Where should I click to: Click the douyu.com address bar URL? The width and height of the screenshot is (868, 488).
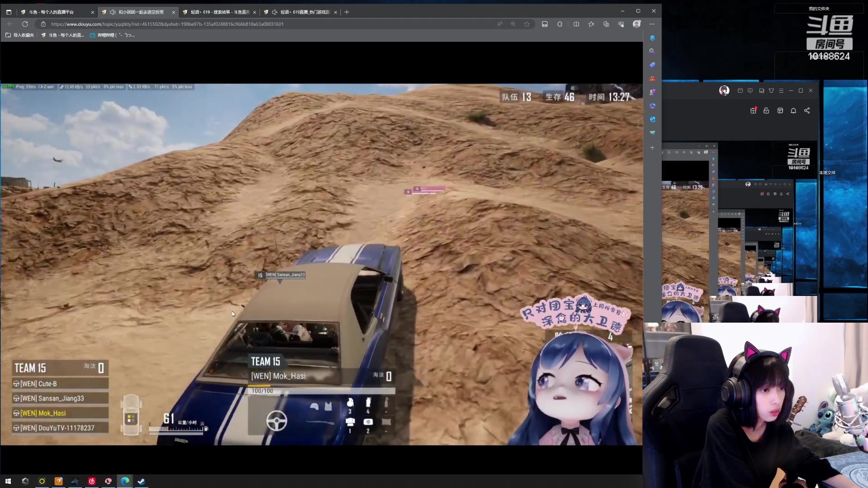point(167,24)
